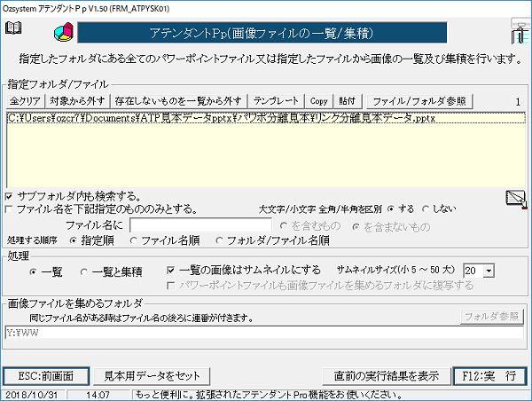Toggle 一覧の画像はサムネイルにする checkbox
The width and height of the screenshot is (532, 401).
coord(170,271)
